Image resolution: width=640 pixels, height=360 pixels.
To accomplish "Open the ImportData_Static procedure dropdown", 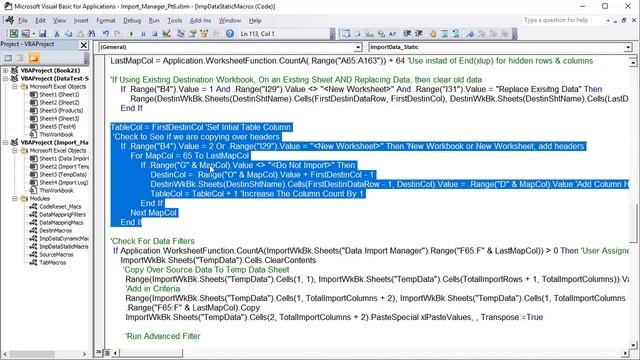I will (628, 47).
